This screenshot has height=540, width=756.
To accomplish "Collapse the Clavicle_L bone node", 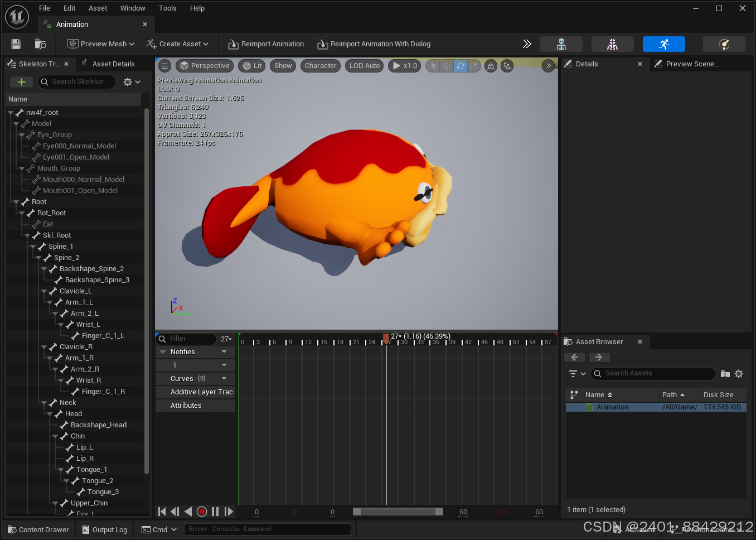I will [44, 291].
